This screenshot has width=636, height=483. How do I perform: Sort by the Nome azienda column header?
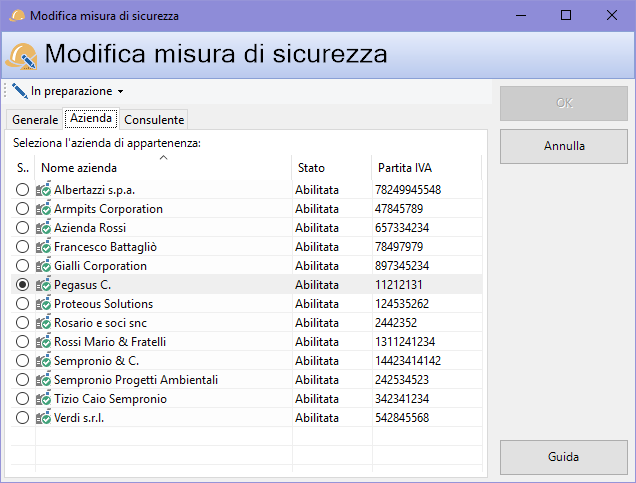pos(163,168)
